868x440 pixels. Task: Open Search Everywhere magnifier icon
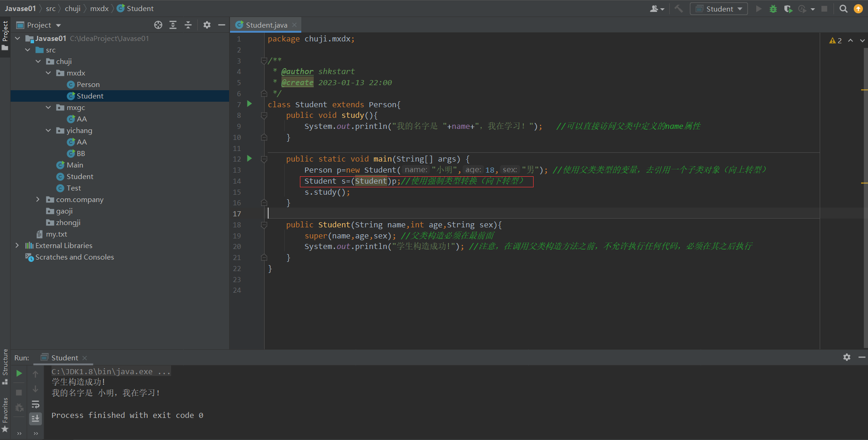coord(843,9)
